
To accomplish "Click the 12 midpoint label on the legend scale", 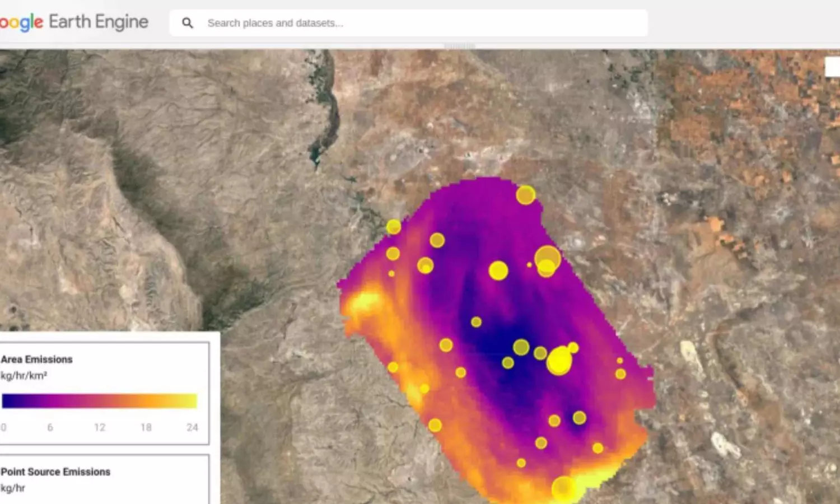I will pyautogui.click(x=100, y=427).
